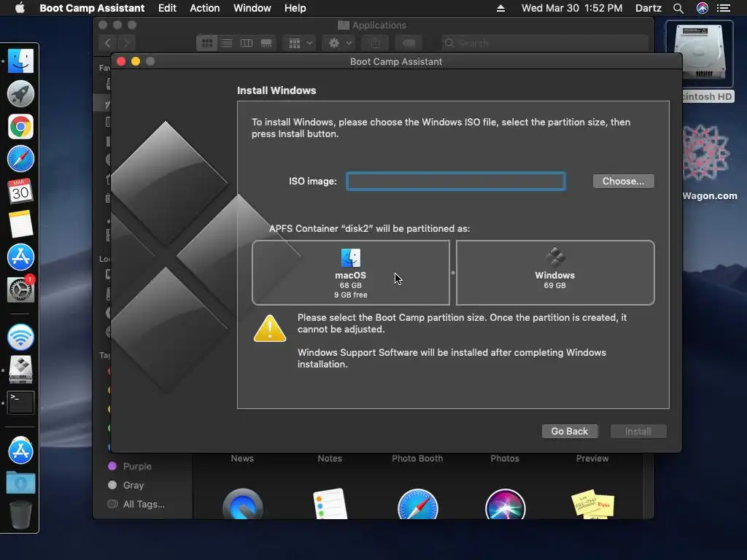Open the blue Wi-Fi app in Dock
The height and width of the screenshot is (560, 747).
20,337
